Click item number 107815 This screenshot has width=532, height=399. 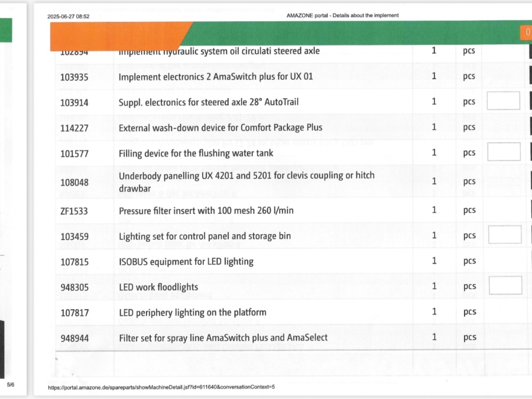coord(74,262)
